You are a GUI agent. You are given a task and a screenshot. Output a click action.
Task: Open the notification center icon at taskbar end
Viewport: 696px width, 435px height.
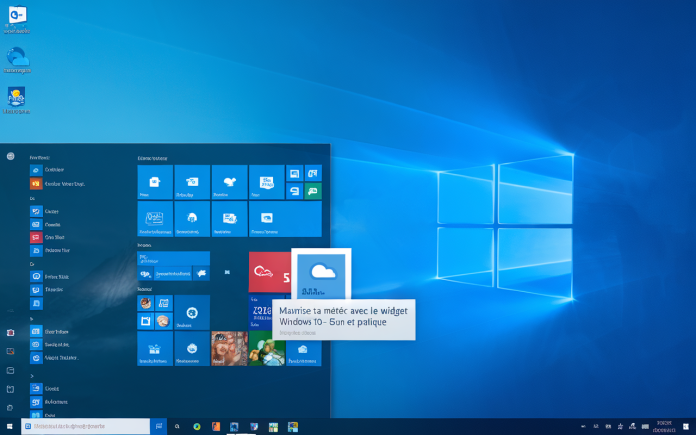tap(686, 427)
